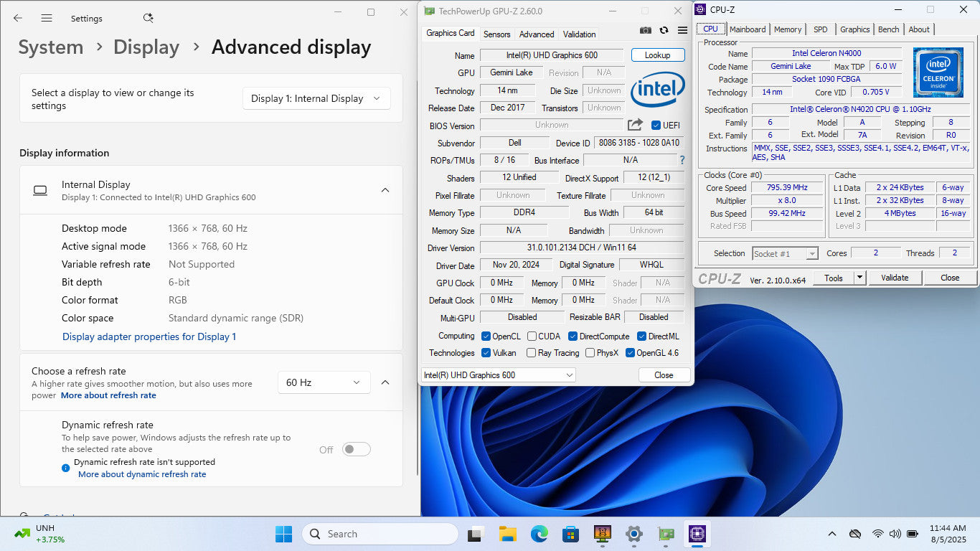This screenshot has height=551, width=980.
Task: Toggle the Ray Tracing checkbox
Action: [x=531, y=353]
